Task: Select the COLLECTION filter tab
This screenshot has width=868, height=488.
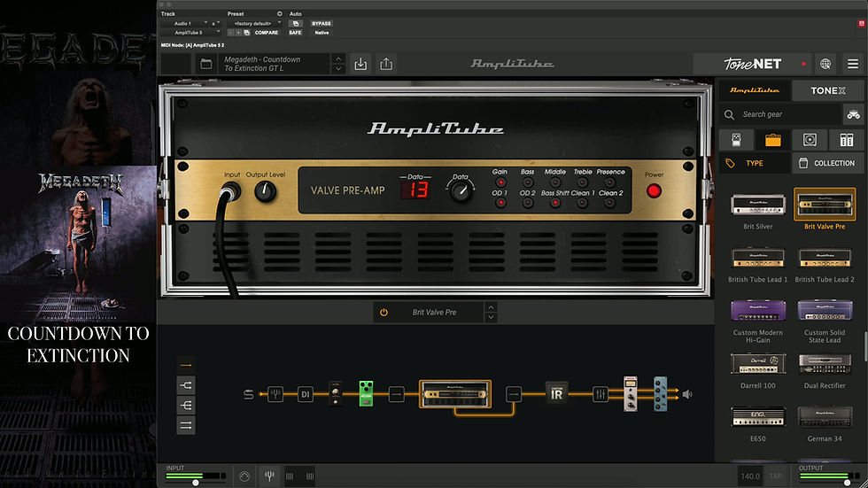Action: pos(827,163)
